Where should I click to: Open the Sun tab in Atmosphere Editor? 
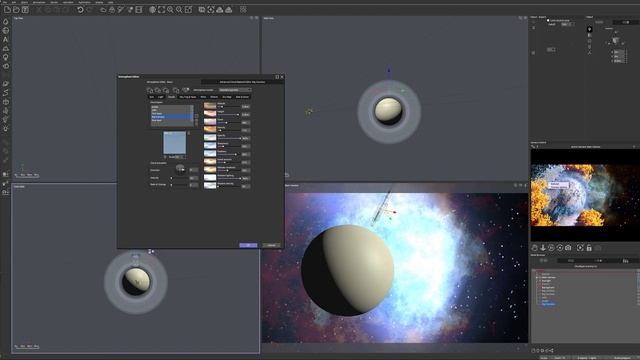pyautogui.click(x=152, y=97)
